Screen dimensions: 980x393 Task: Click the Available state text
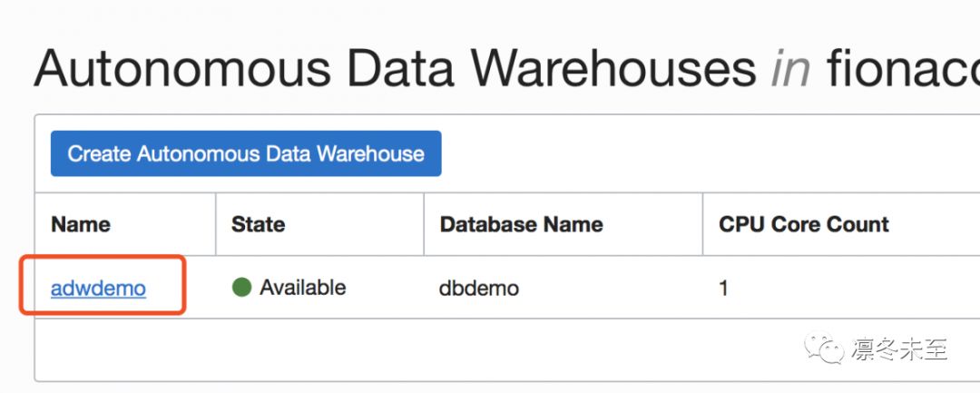[x=302, y=288]
